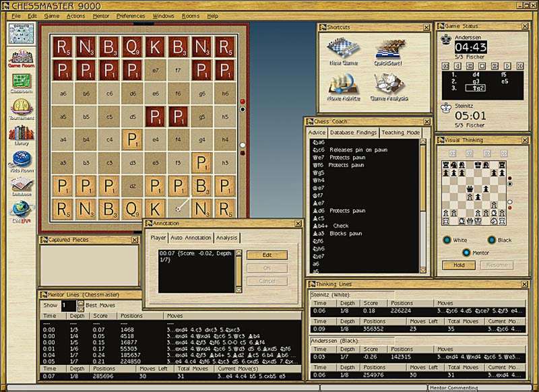Open the Edit menu

click(x=32, y=15)
